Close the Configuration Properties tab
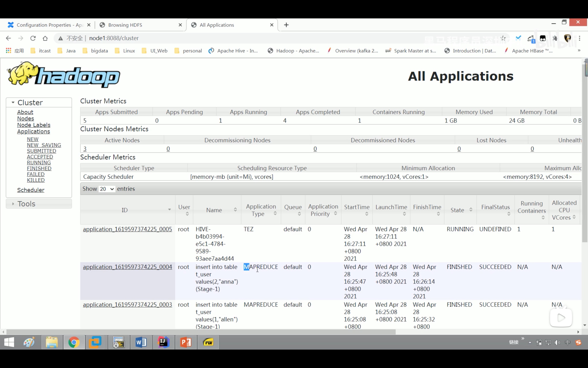 pyautogui.click(x=89, y=25)
